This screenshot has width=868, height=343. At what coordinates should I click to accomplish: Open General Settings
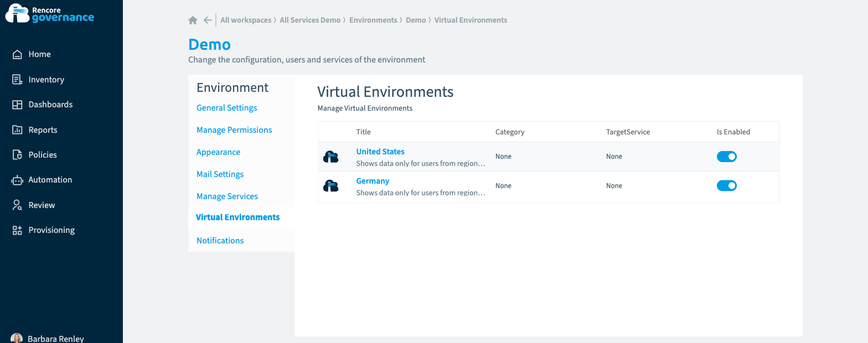226,108
